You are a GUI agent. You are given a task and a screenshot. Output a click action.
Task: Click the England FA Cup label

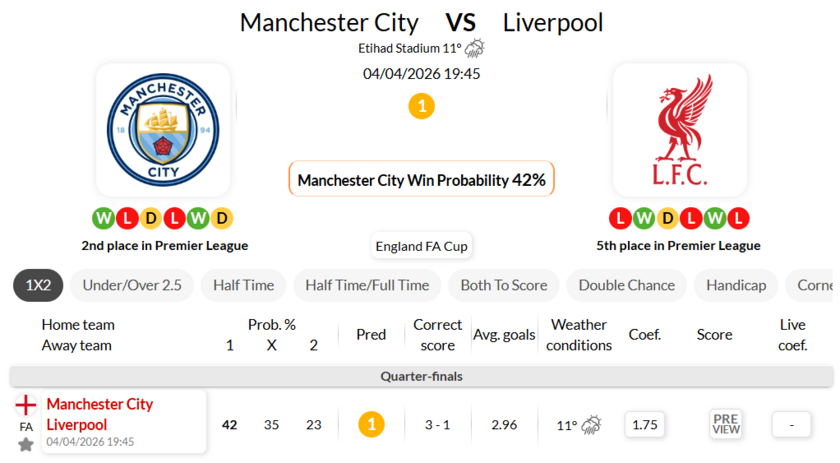click(x=421, y=246)
